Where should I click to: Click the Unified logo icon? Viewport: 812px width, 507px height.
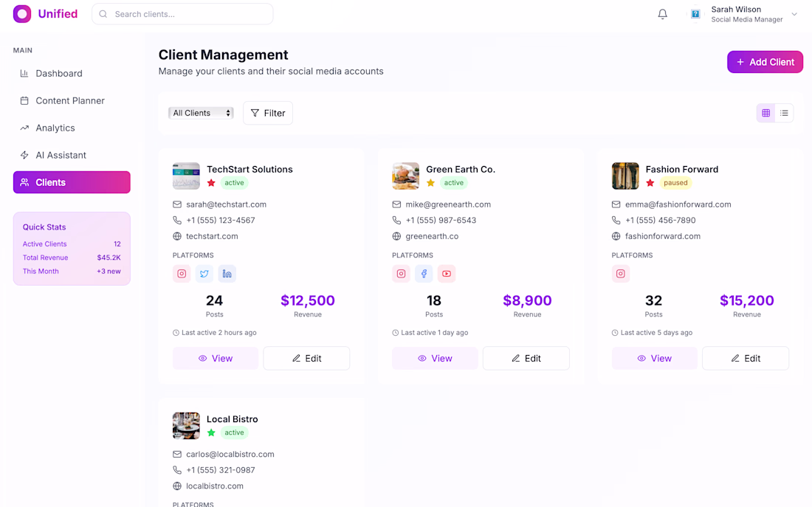coord(22,14)
